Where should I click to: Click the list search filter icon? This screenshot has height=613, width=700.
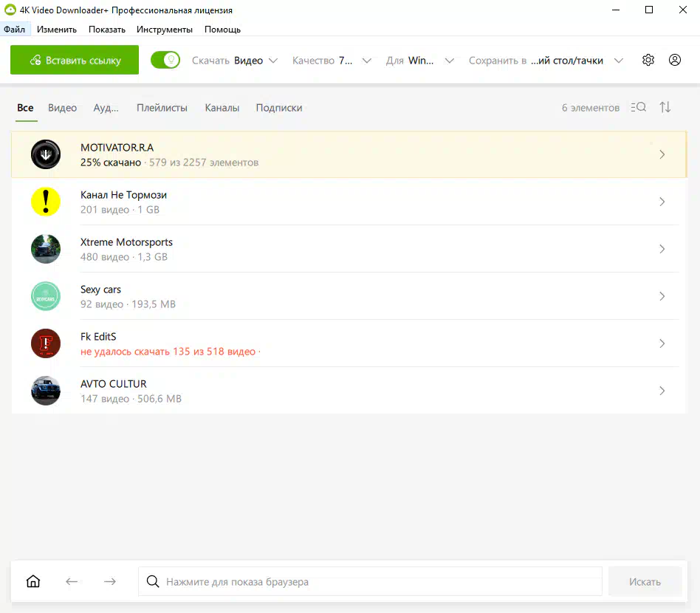(x=639, y=107)
